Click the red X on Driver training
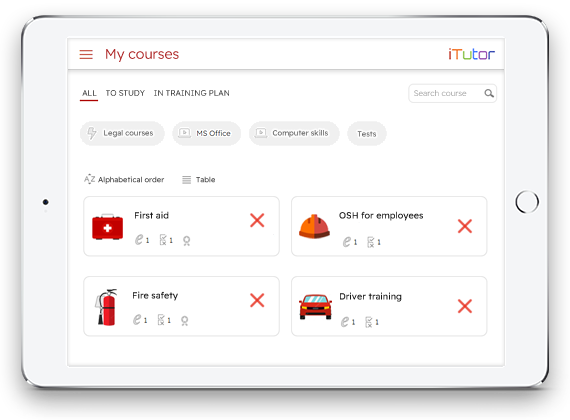Screen dimensions: 570x420 tap(465, 306)
